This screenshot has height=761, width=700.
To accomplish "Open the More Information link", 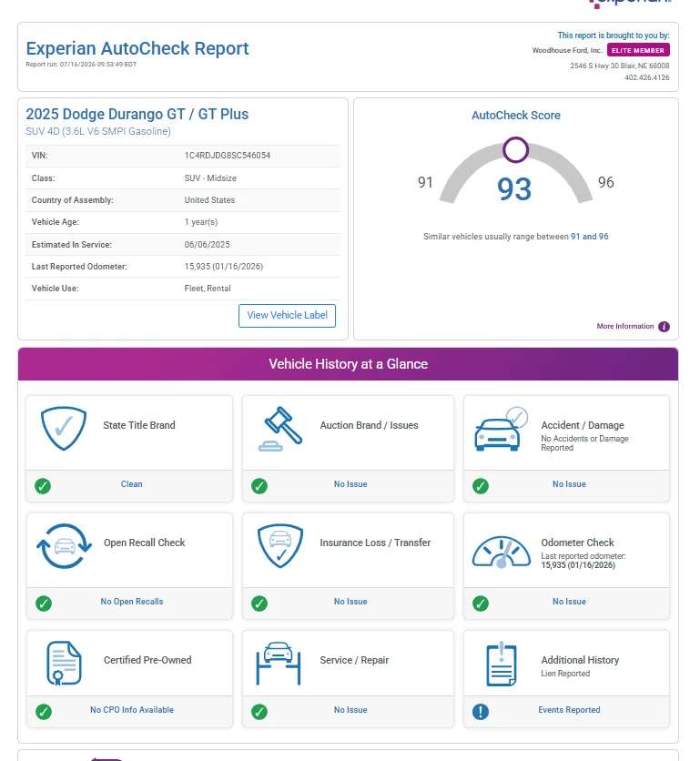I will [x=624, y=326].
